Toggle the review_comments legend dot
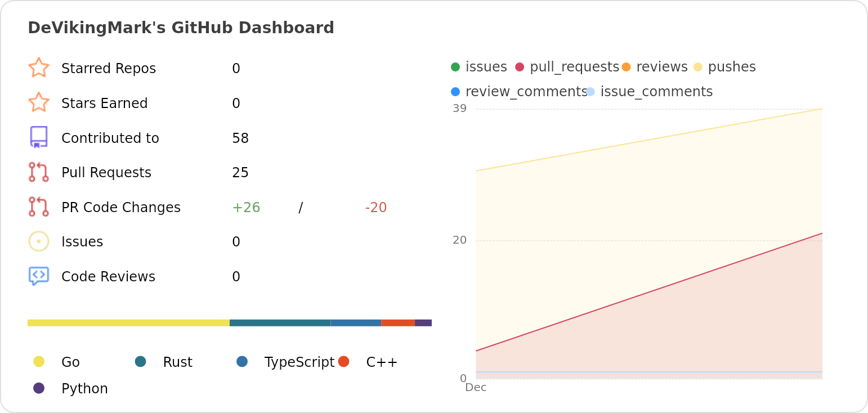Screen dimensions: 868x413 (455, 92)
